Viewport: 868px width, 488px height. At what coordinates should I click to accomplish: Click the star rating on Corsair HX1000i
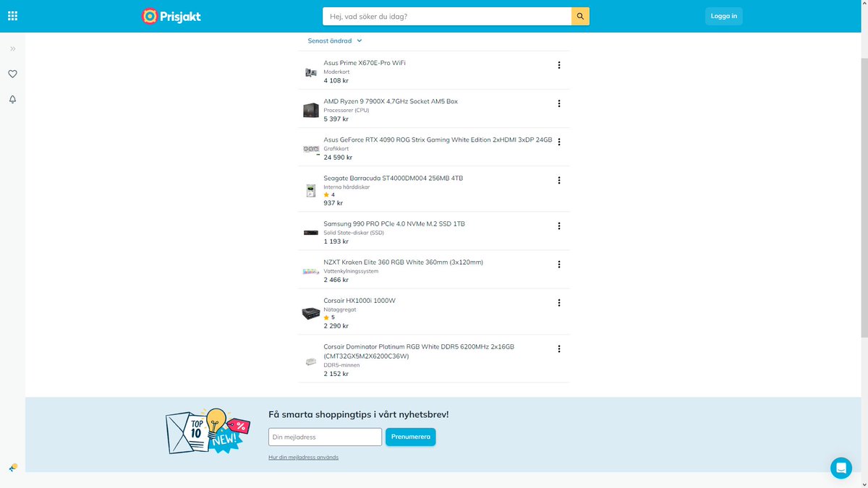click(x=329, y=317)
